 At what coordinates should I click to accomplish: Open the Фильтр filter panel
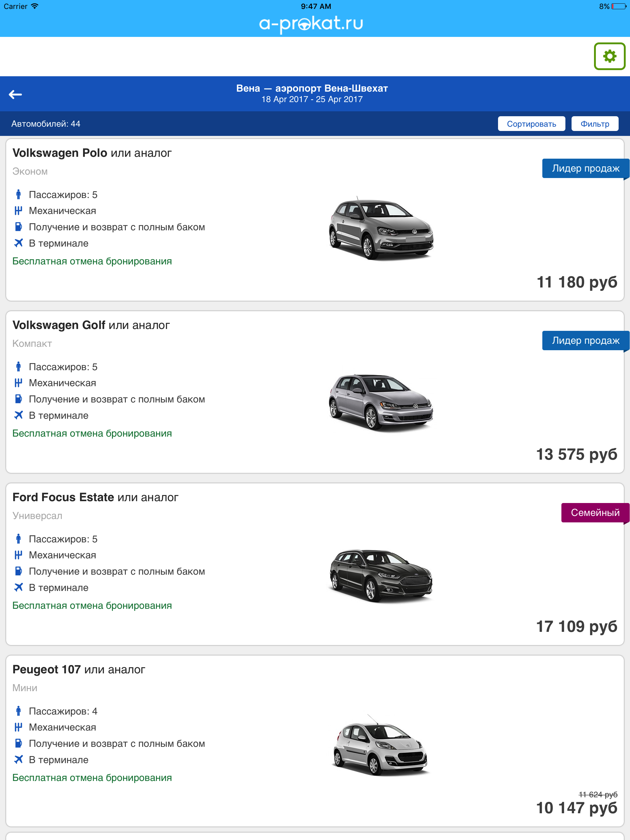(595, 124)
